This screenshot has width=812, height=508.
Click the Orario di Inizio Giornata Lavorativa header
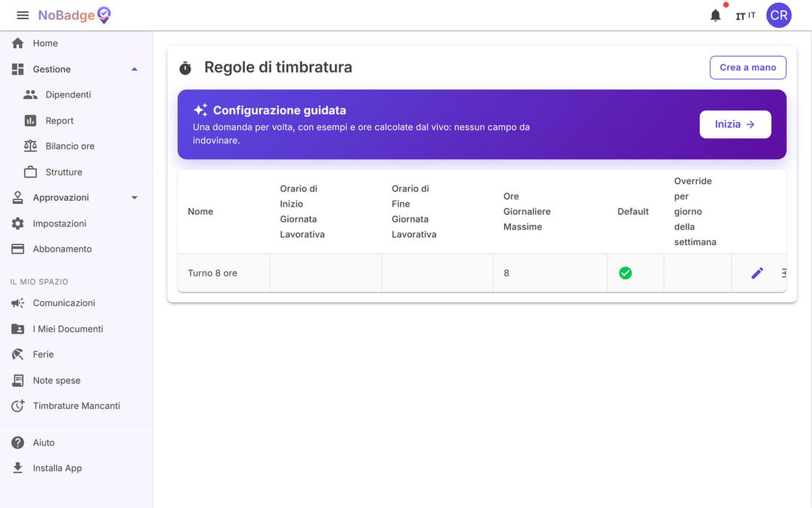click(x=303, y=211)
